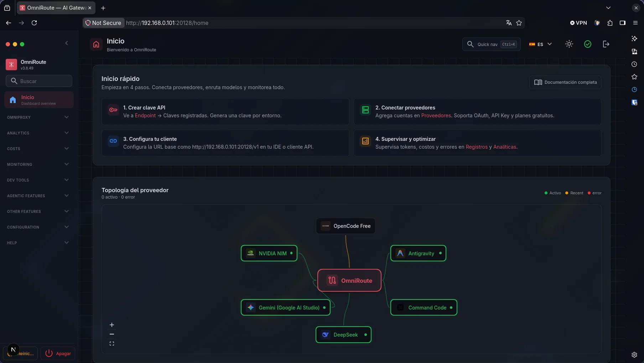Click the OpenCode Free node icon
Viewport: 644px width, 363px height.
tap(326, 226)
